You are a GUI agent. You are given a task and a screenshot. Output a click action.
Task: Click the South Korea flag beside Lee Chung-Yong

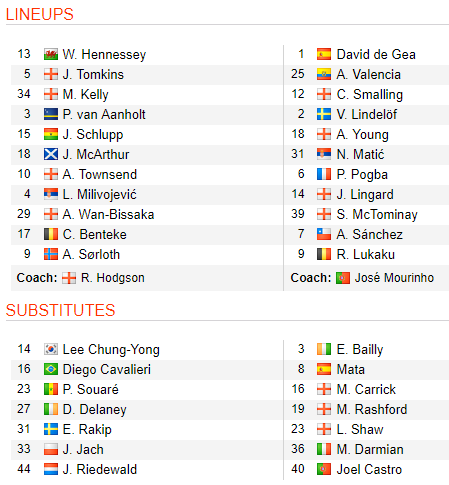(51, 349)
